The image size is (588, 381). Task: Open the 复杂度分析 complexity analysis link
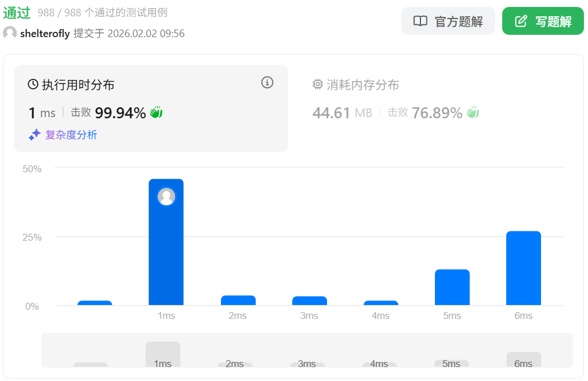tap(71, 135)
